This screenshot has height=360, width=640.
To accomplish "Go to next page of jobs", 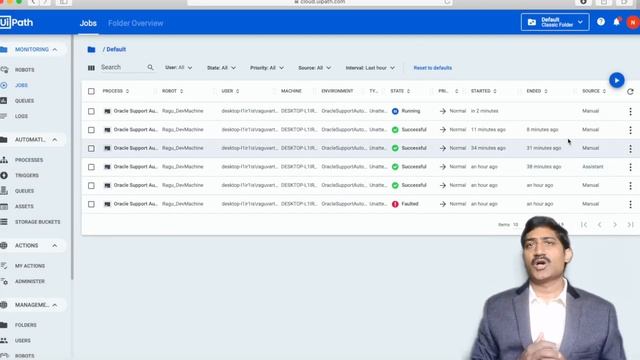I will point(615,224).
